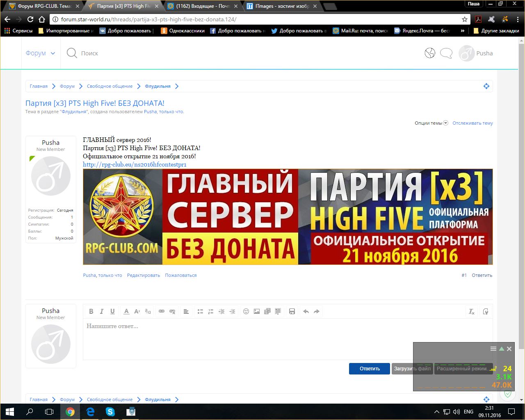This screenshot has width=525, height=420.
Task: Switch to the ITmages hosting browser tab
Action: click(x=282, y=6)
